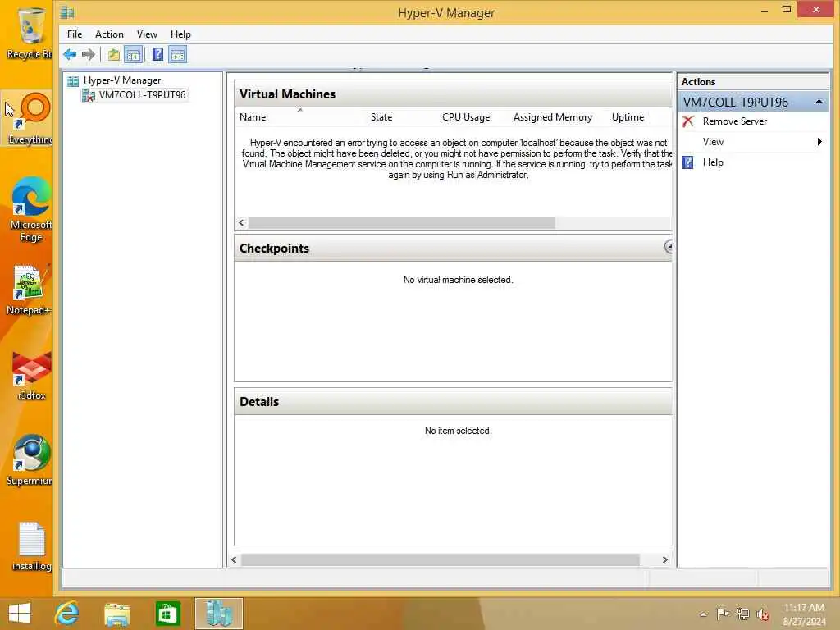Select the Notepad++ desktop shortcut
840x630 pixels.
coord(30,290)
